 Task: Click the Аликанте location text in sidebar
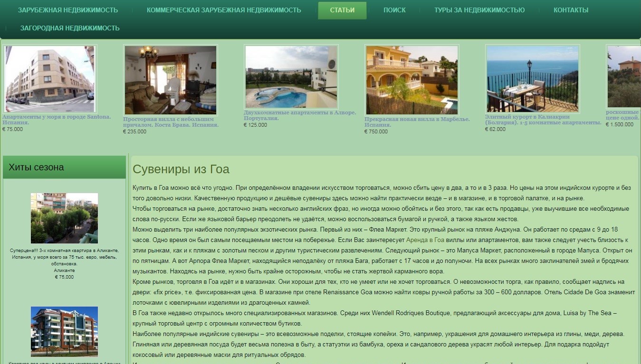(x=64, y=270)
